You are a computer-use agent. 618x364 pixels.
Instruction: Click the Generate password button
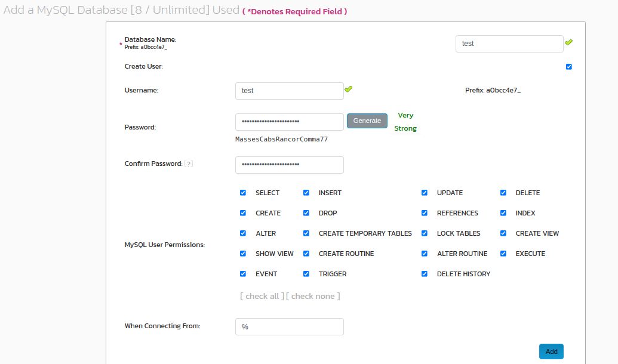coord(367,121)
